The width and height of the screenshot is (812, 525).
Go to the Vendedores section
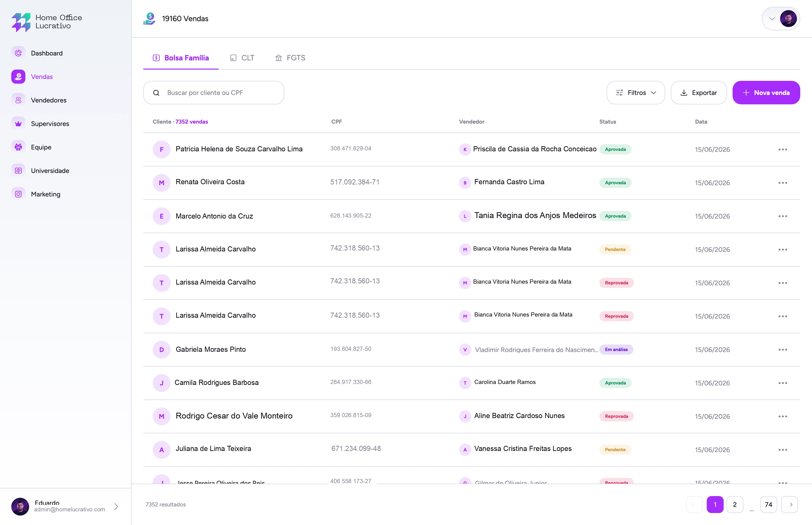click(49, 100)
